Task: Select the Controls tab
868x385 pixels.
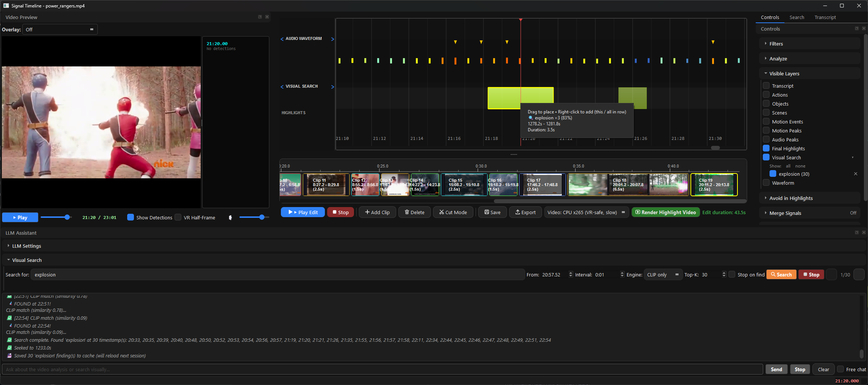Action: [770, 17]
